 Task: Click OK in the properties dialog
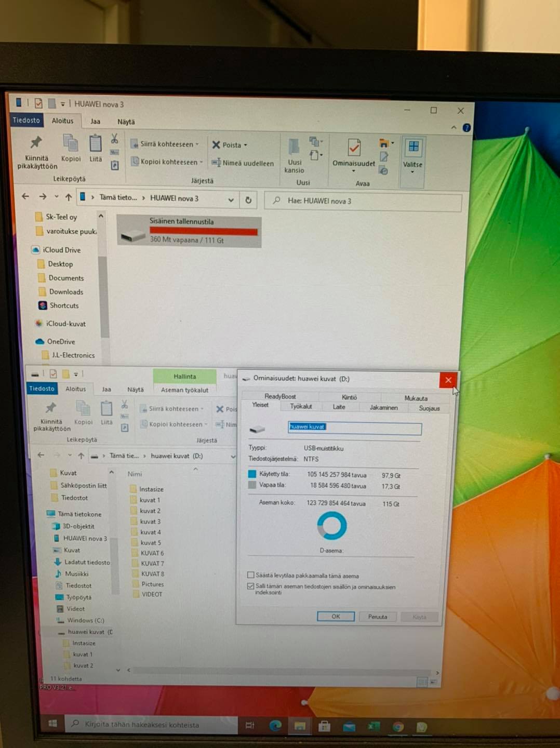point(336,616)
